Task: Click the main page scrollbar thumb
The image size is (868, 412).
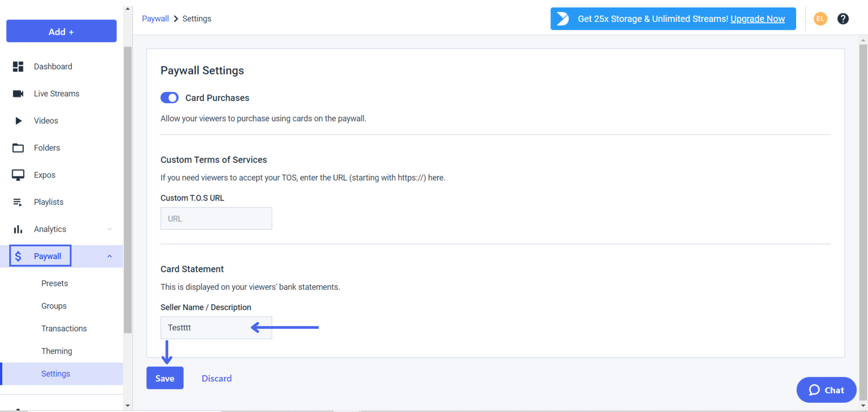Action: pyautogui.click(x=863, y=222)
